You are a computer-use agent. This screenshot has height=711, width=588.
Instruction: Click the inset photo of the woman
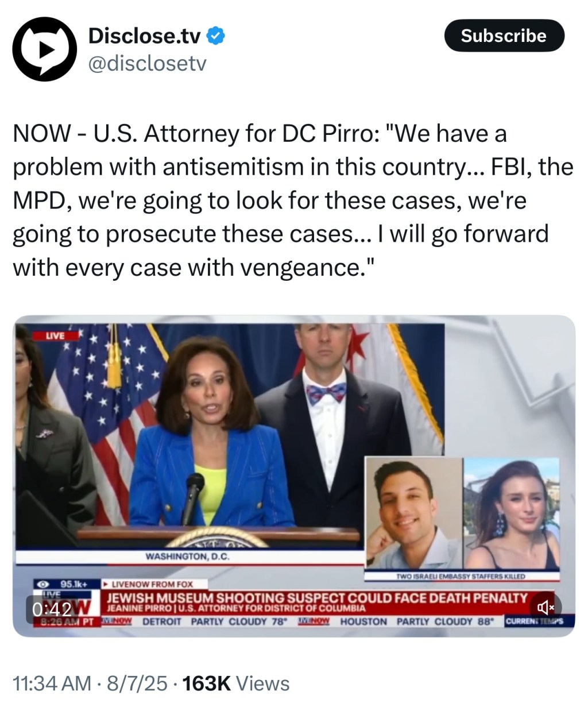pos(512,513)
